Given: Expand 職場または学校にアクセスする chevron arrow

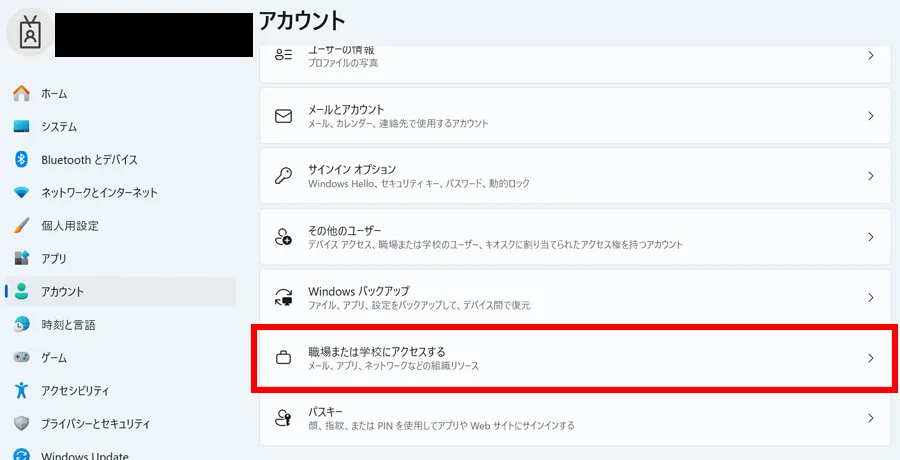Looking at the screenshot, I should (x=870, y=358).
